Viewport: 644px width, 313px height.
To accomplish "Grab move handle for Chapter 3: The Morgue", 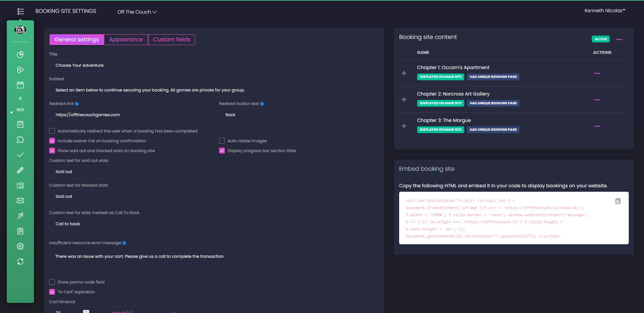I will point(404,126).
